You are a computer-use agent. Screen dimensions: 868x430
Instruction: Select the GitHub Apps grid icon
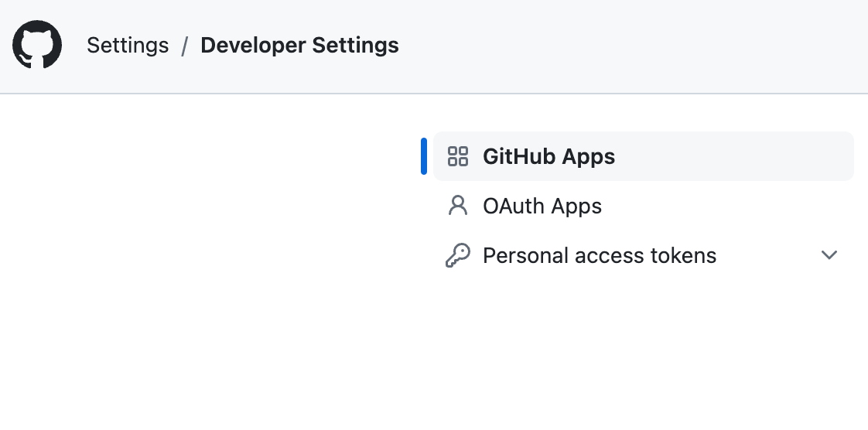coord(458,156)
